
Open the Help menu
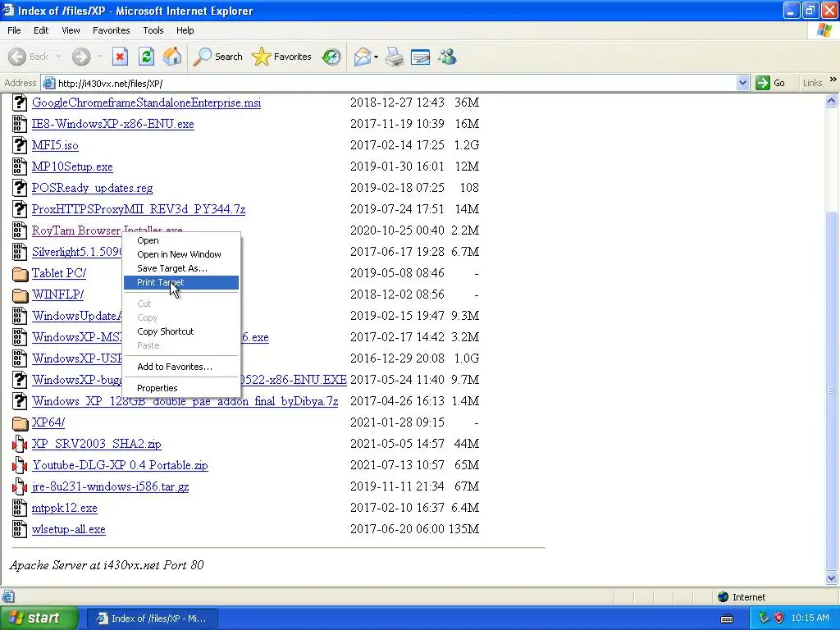(x=185, y=30)
